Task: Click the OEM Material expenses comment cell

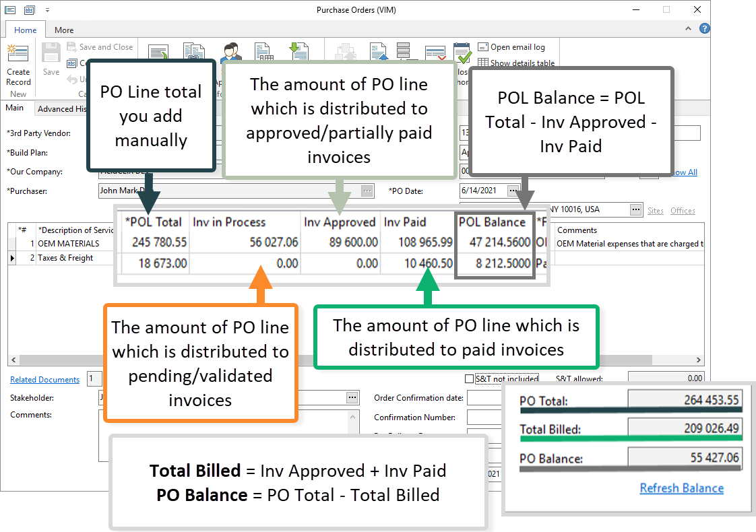Action: (630, 244)
